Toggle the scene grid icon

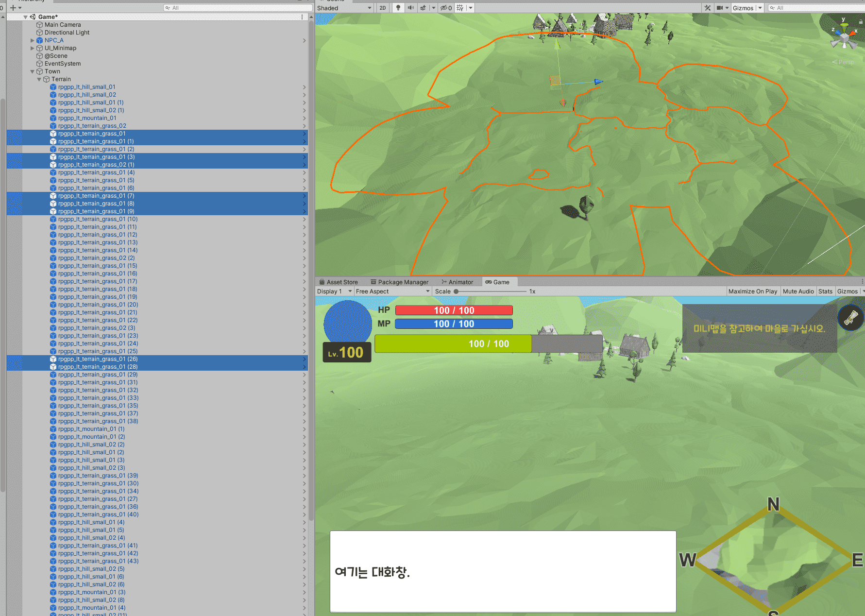(x=460, y=8)
